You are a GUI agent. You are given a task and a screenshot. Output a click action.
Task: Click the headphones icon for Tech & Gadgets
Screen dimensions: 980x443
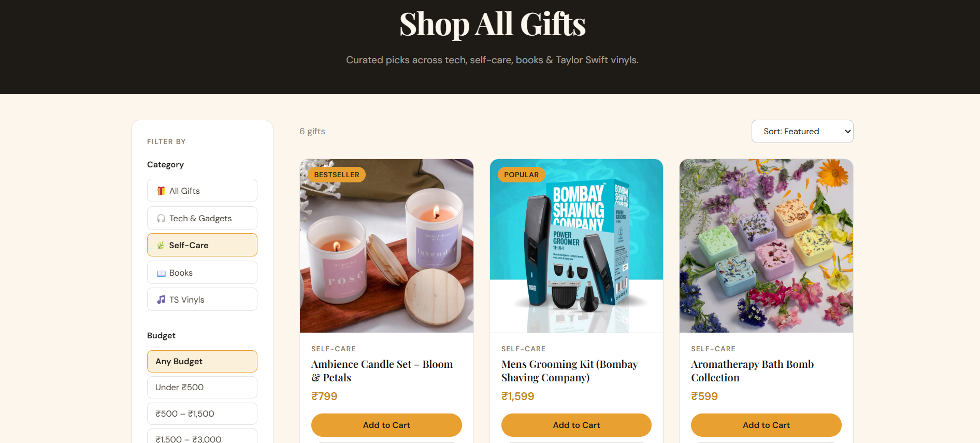161,218
